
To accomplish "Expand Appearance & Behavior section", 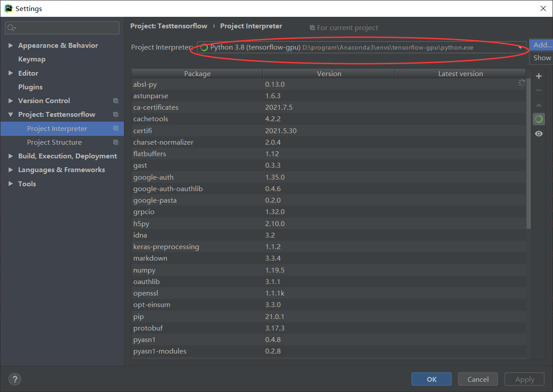I will (11, 46).
